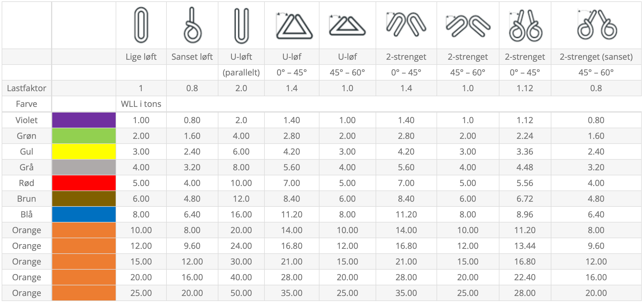This screenshot has height=303, width=644.
Task: Select the green Grøn color swatch
Action: [x=84, y=136]
